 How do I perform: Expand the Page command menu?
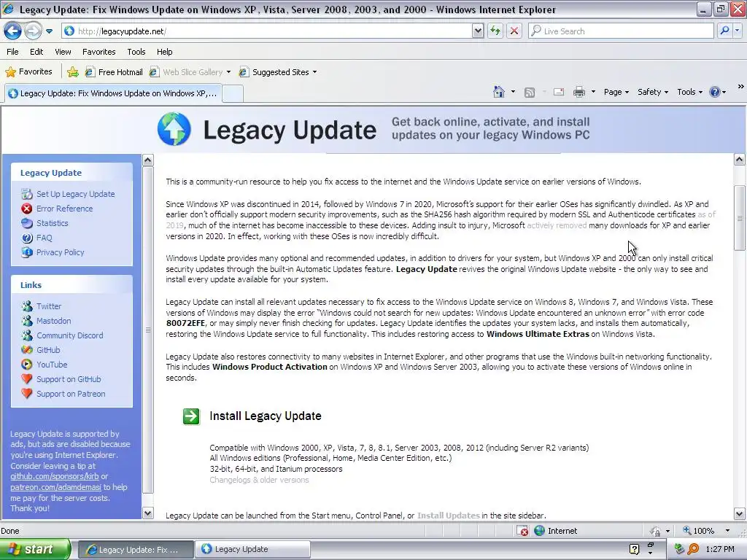tap(616, 92)
